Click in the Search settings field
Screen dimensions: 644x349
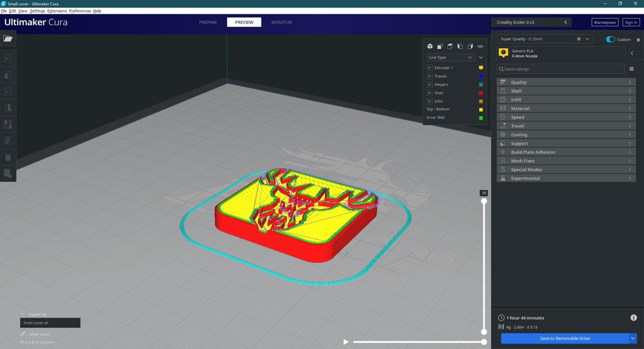pyautogui.click(x=560, y=69)
